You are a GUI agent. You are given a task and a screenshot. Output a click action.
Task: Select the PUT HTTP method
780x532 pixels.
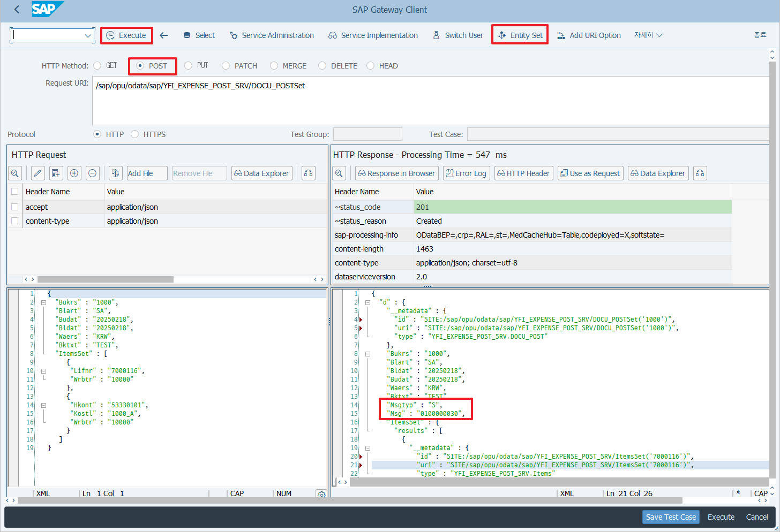click(x=188, y=66)
